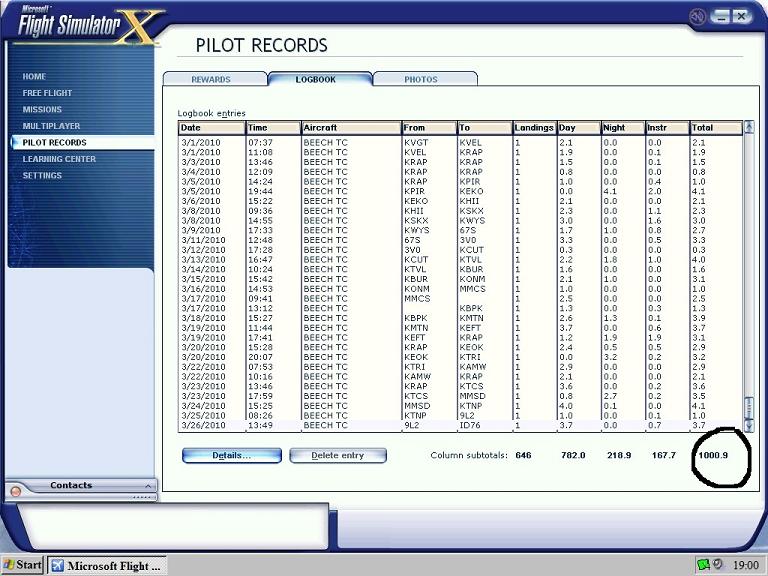Switch to the Rewards tab
This screenshot has height=576, width=768.
point(211,79)
